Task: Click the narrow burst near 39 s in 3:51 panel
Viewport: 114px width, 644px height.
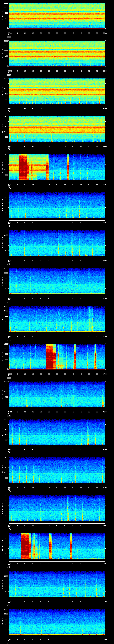Action: point(71,546)
